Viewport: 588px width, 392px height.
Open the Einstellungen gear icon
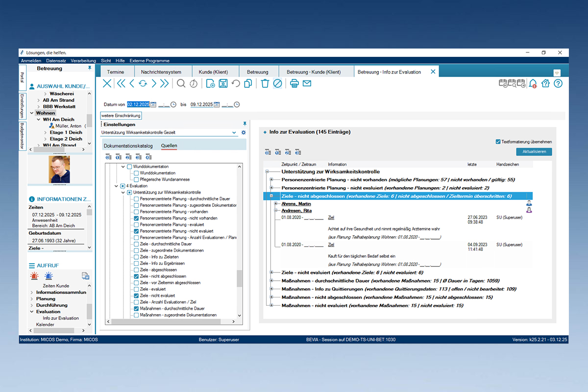click(x=244, y=132)
